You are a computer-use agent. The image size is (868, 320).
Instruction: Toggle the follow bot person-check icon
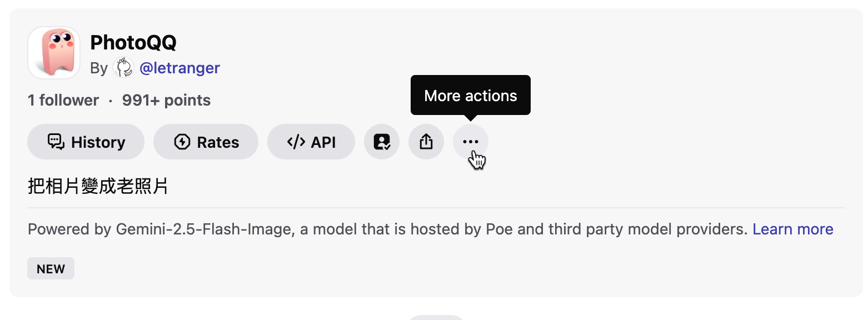pos(382,142)
